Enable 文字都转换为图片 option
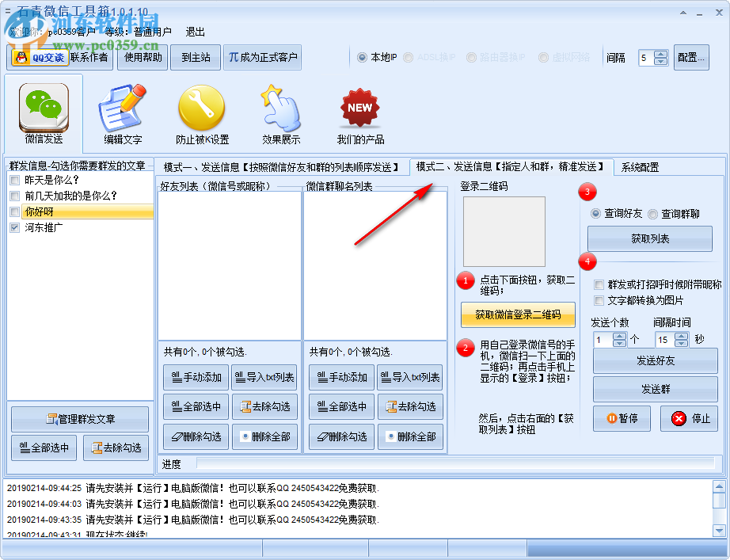Viewport: 730px width, 560px height. 598,301
